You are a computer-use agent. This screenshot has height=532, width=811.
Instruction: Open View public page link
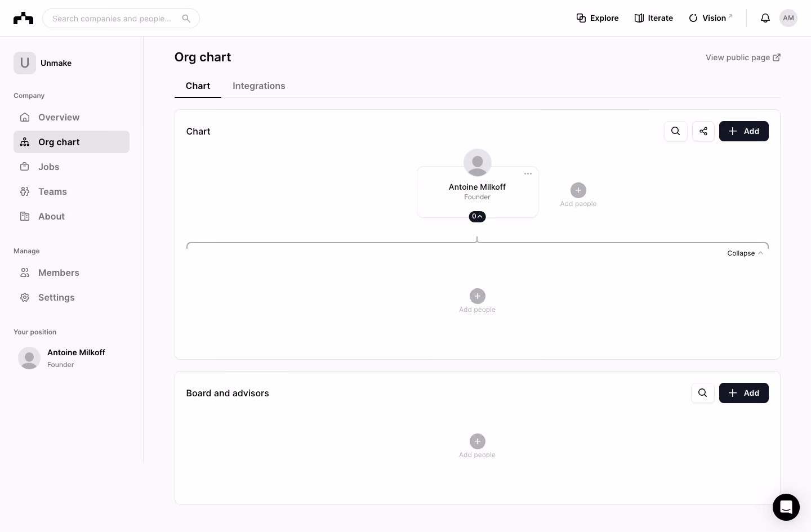pyautogui.click(x=743, y=57)
